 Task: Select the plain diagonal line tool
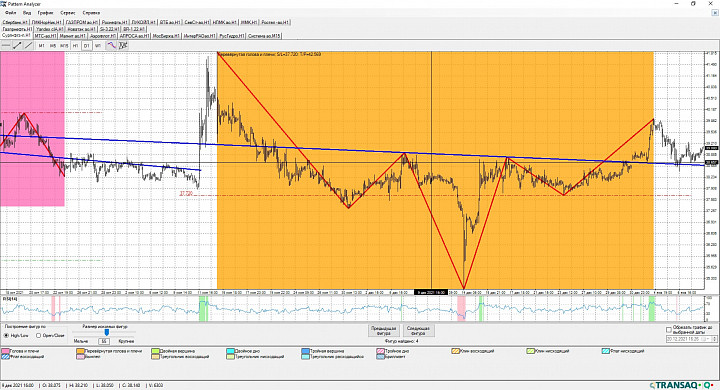28,45
